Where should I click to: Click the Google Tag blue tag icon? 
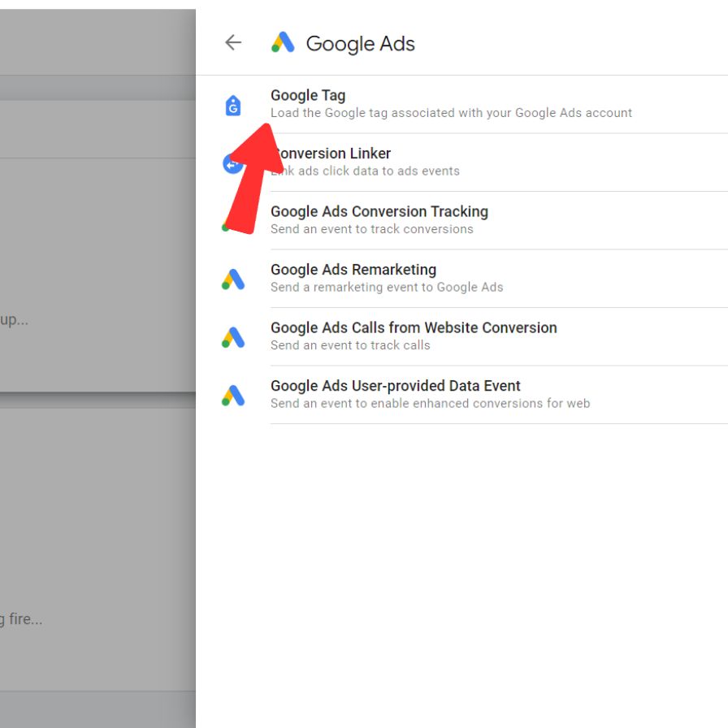pos(233,106)
